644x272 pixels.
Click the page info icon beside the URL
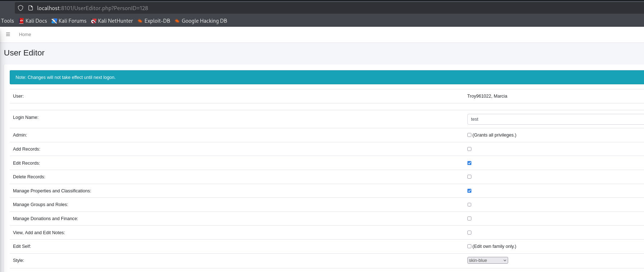click(x=31, y=8)
